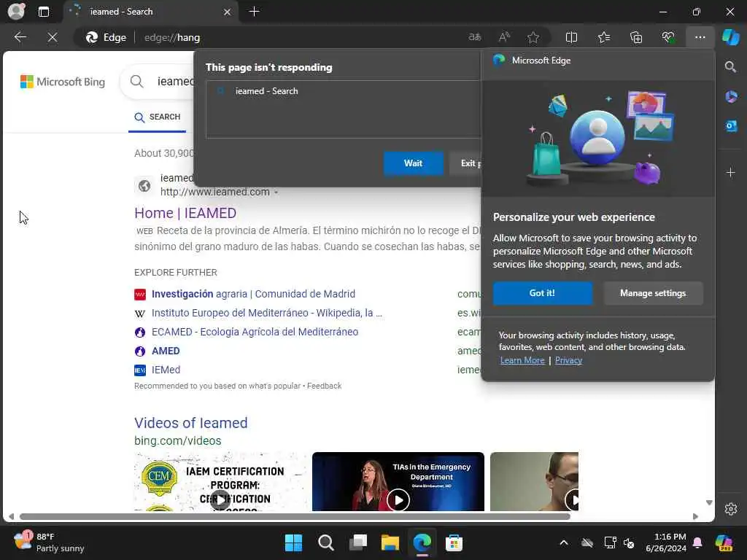Open the translate page icon
This screenshot has width=747, height=560.
coord(474,37)
